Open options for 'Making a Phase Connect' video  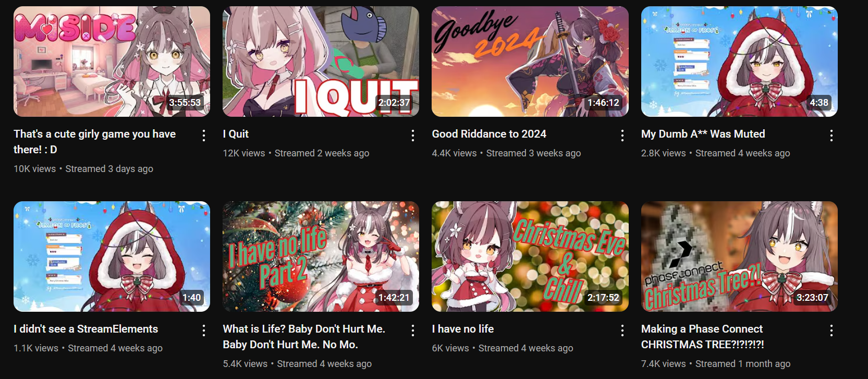coord(832,330)
